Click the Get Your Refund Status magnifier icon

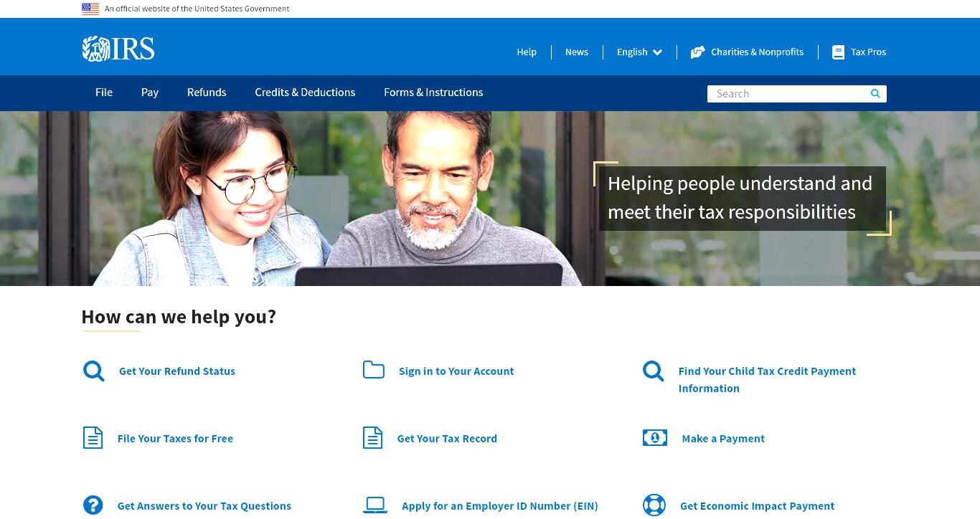93,371
